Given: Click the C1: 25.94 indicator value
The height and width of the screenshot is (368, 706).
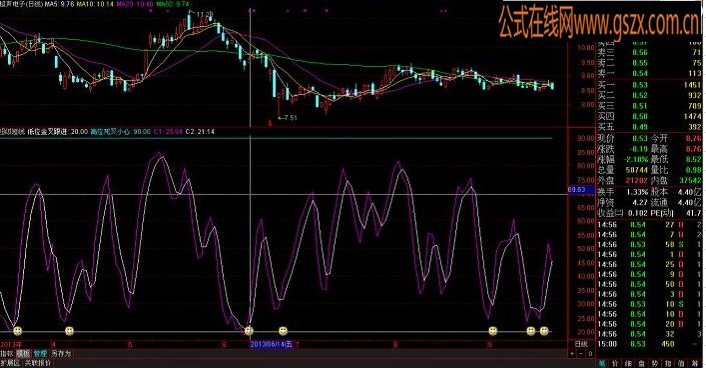Looking at the screenshot, I should click(x=168, y=132).
